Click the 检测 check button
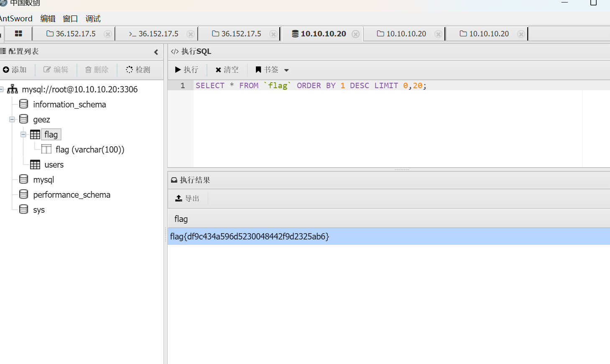The height and width of the screenshot is (364, 610). tap(138, 70)
